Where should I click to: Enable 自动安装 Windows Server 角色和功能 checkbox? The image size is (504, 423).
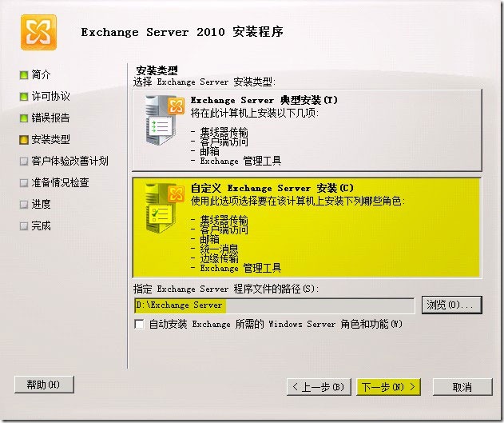(x=139, y=324)
